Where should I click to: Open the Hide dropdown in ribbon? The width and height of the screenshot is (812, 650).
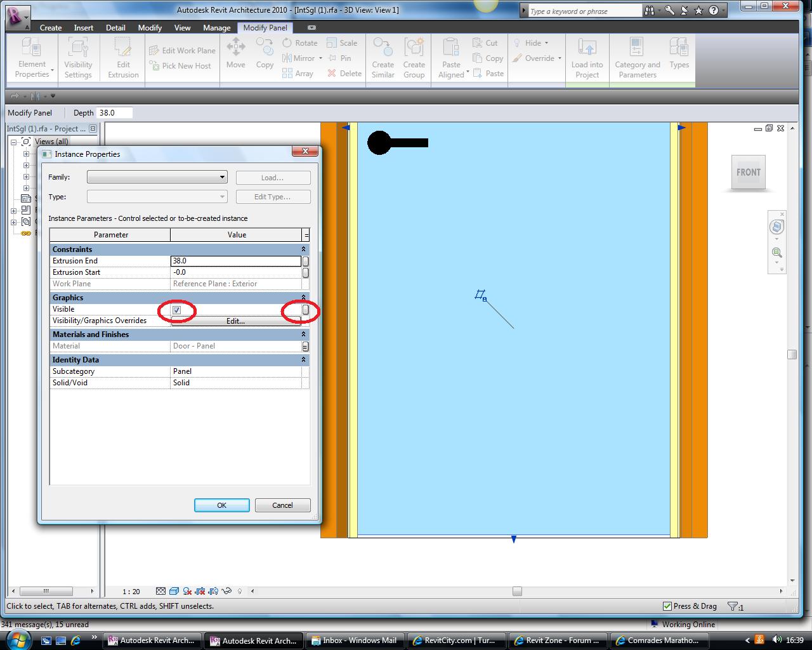pyautogui.click(x=531, y=43)
